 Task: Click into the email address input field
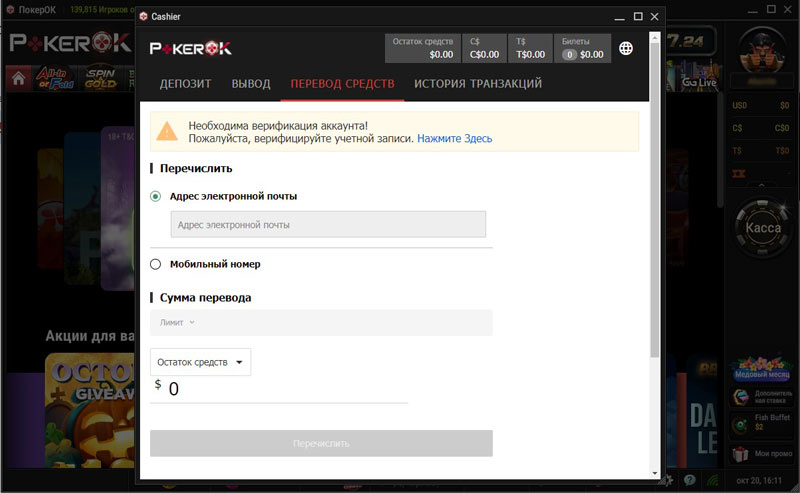328,225
